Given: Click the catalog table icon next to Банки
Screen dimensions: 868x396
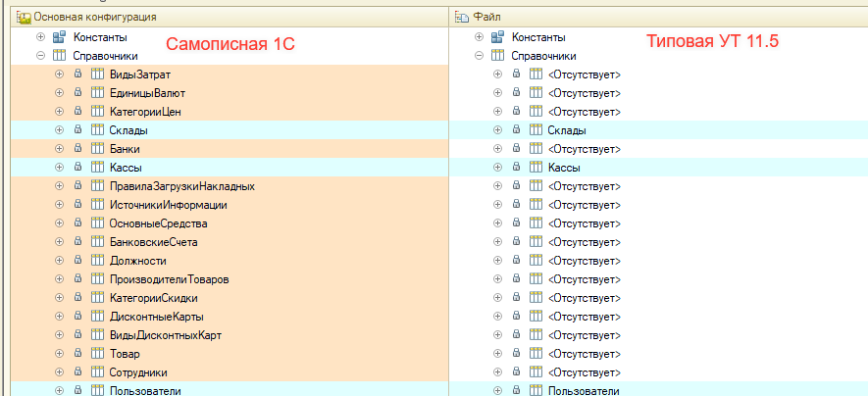Looking at the screenshot, I should tap(97, 149).
